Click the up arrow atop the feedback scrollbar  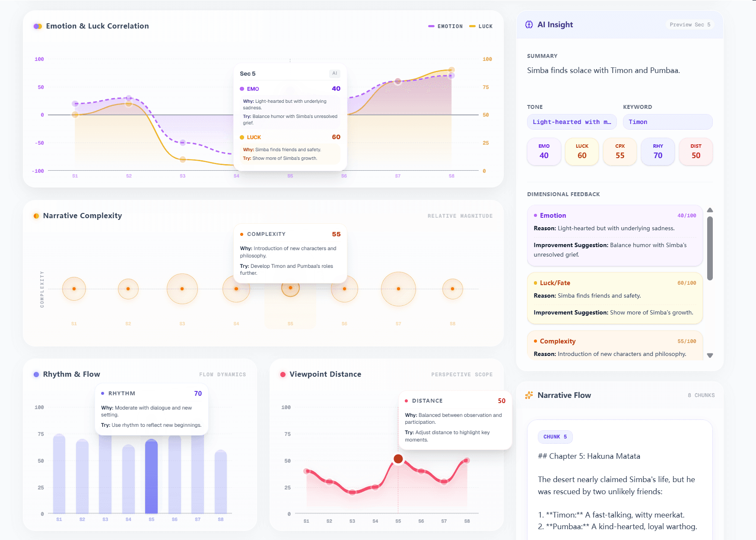[710, 210]
